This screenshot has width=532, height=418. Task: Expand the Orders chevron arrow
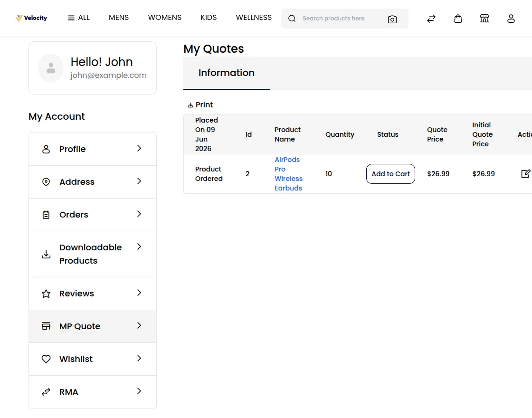[x=139, y=214]
